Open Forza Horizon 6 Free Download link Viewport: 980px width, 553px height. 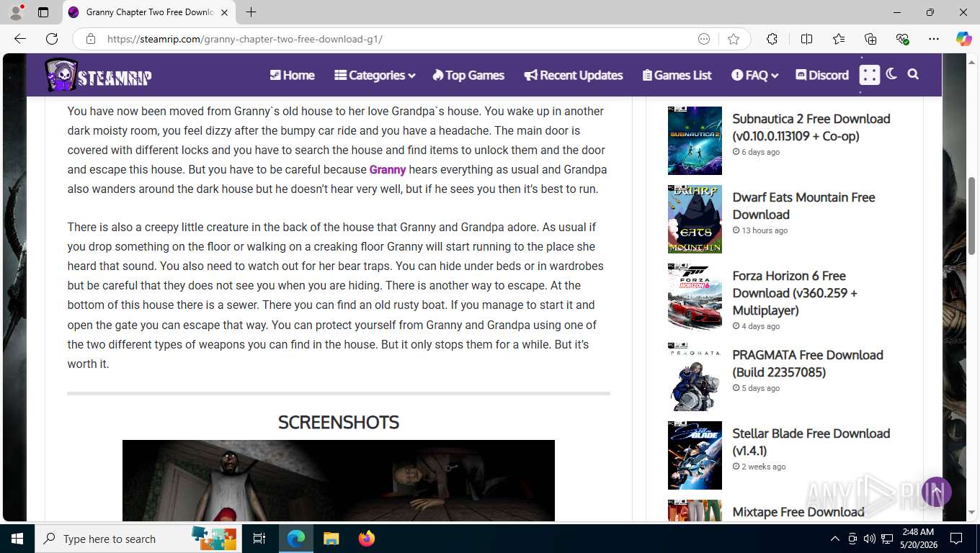click(x=795, y=293)
